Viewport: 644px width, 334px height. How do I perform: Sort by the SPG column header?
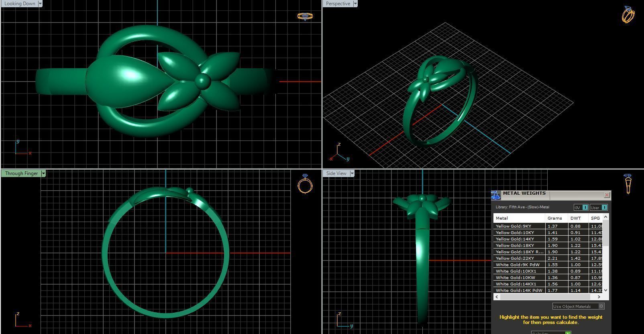coord(595,218)
